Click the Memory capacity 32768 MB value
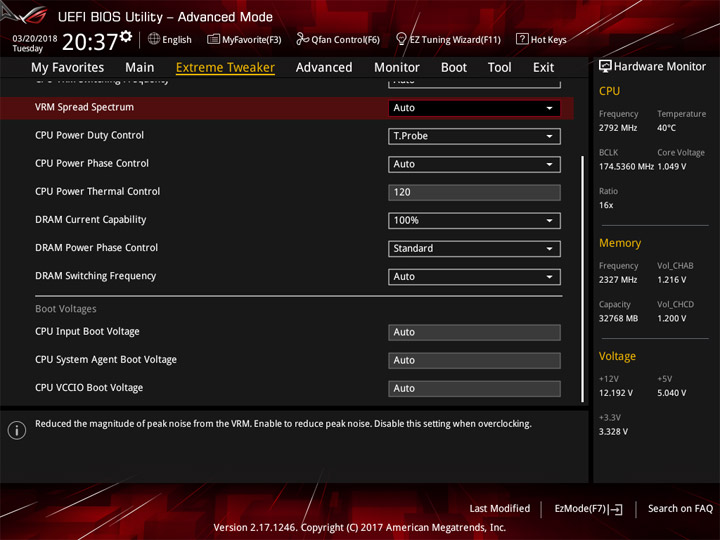This screenshot has width=720, height=540. tap(618, 319)
